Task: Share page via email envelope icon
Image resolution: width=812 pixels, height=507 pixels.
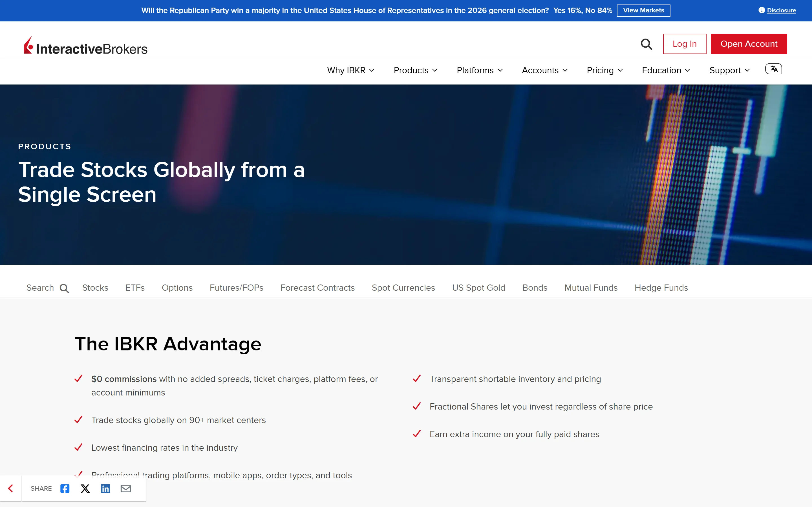Action: [x=126, y=488]
